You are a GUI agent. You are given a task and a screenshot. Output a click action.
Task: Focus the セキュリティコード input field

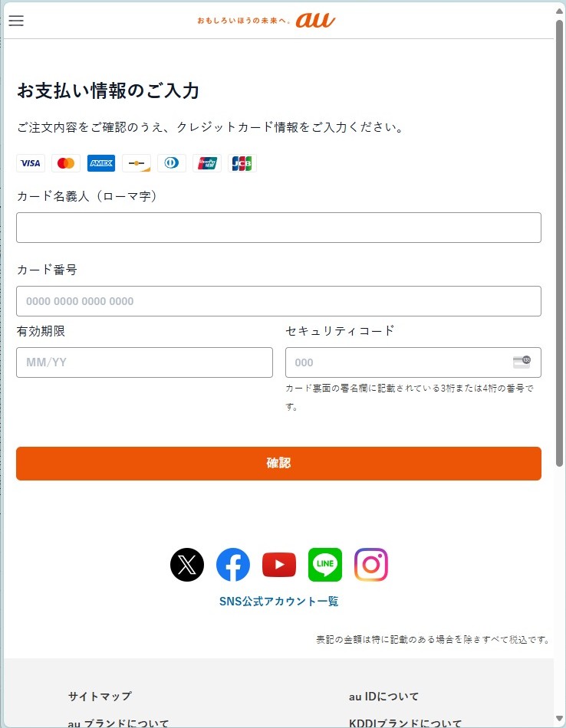point(413,362)
